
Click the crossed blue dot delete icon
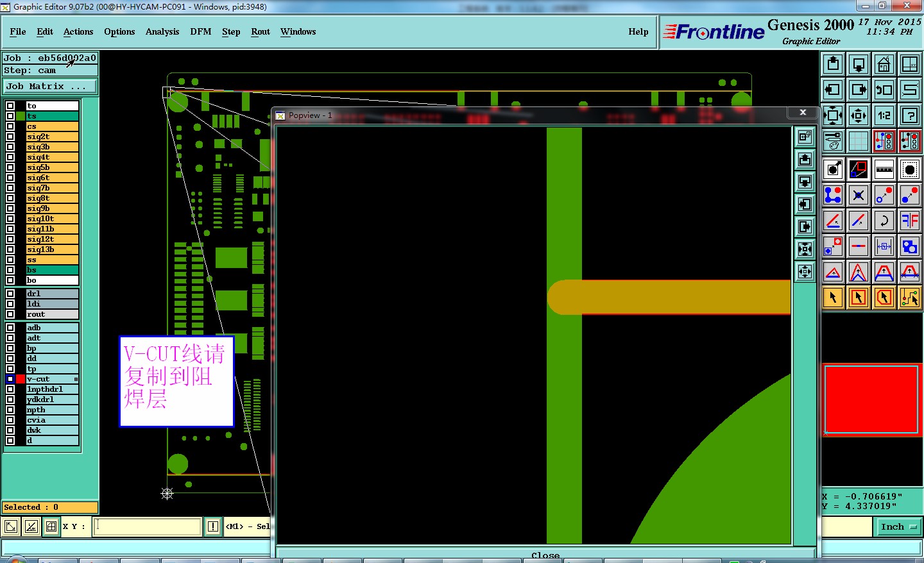tap(859, 195)
